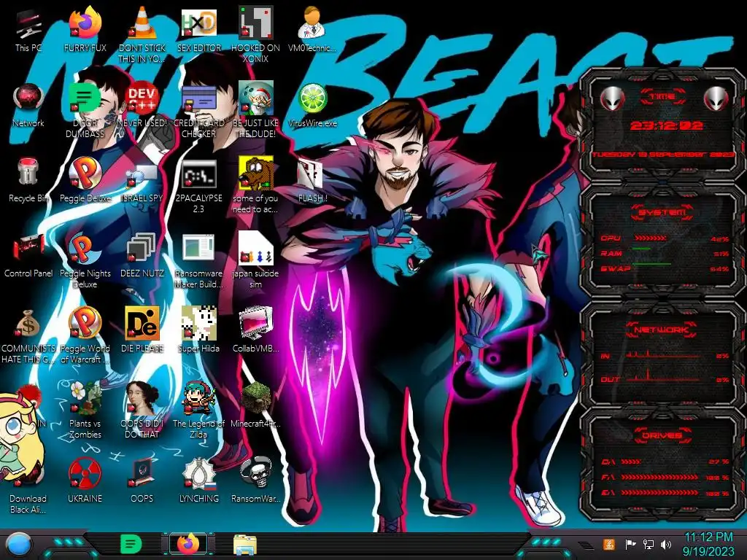Open the Minecraft4Fr grass block icon
Image resolution: width=747 pixels, height=560 pixels.
(x=256, y=398)
